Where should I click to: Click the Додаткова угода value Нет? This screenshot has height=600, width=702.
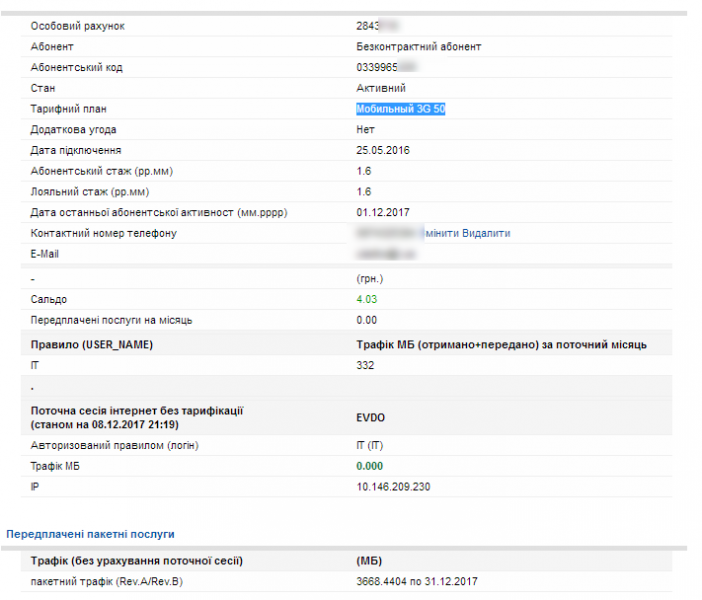[x=365, y=130]
